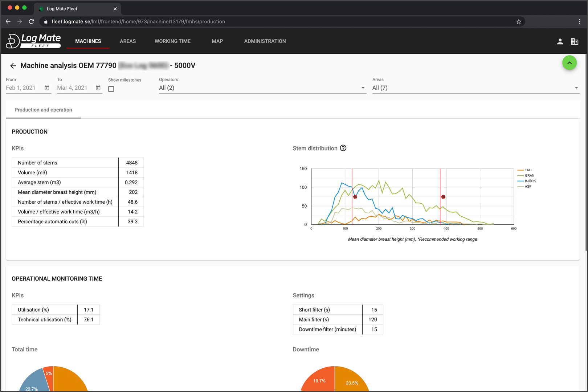This screenshot has width=588, height=392.
Task: Open the WORKING TIME menu
Action: tap(172, 41)
